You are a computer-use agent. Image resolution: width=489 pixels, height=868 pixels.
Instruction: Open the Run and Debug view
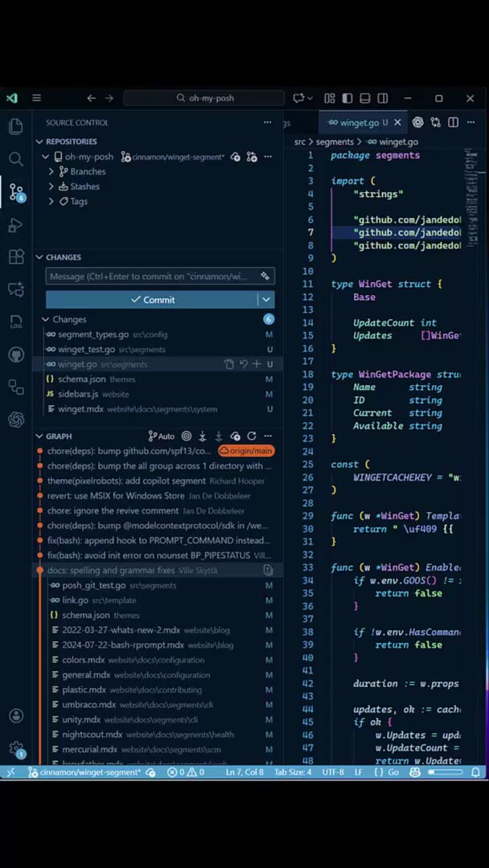[x=16, y=225]
